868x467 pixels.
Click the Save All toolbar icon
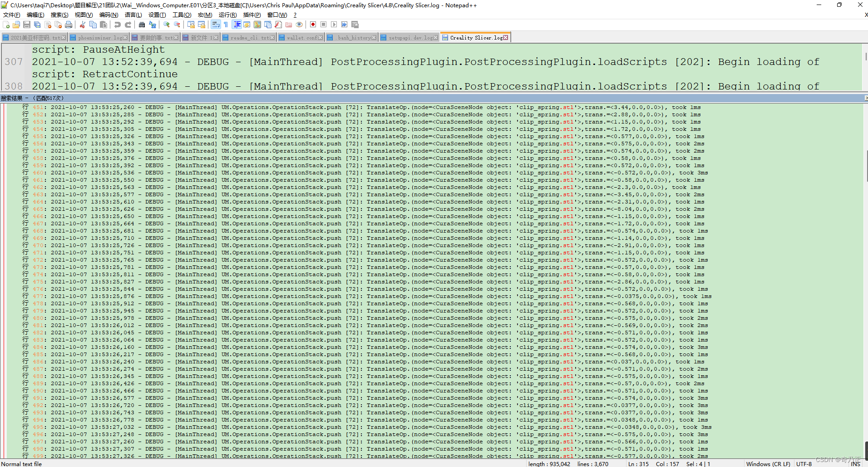click(x=37, y=25)
